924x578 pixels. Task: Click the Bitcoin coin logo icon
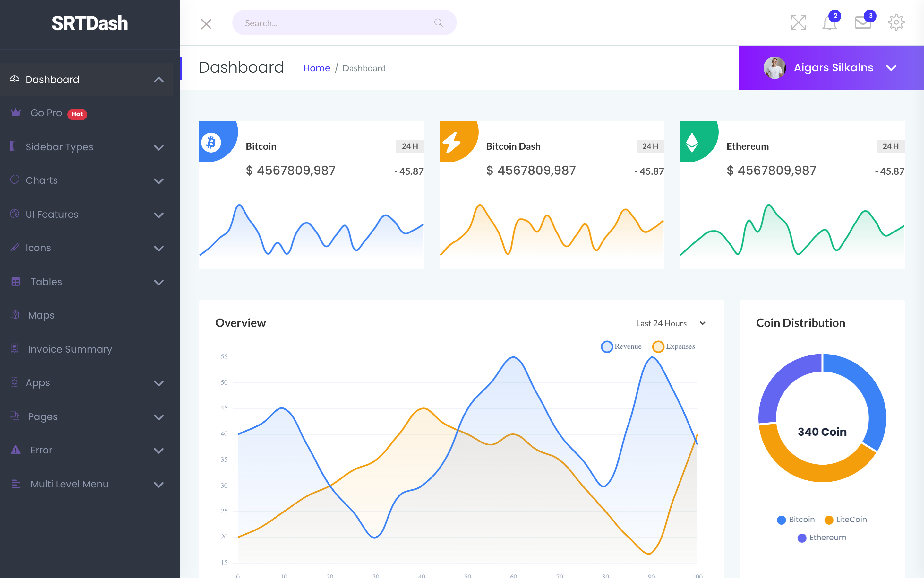(211, 143)
